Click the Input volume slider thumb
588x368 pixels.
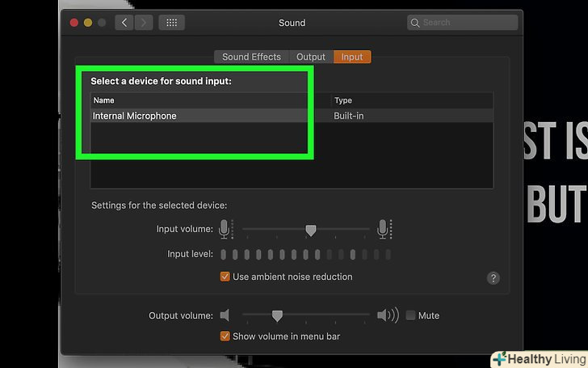click(310, 231)
